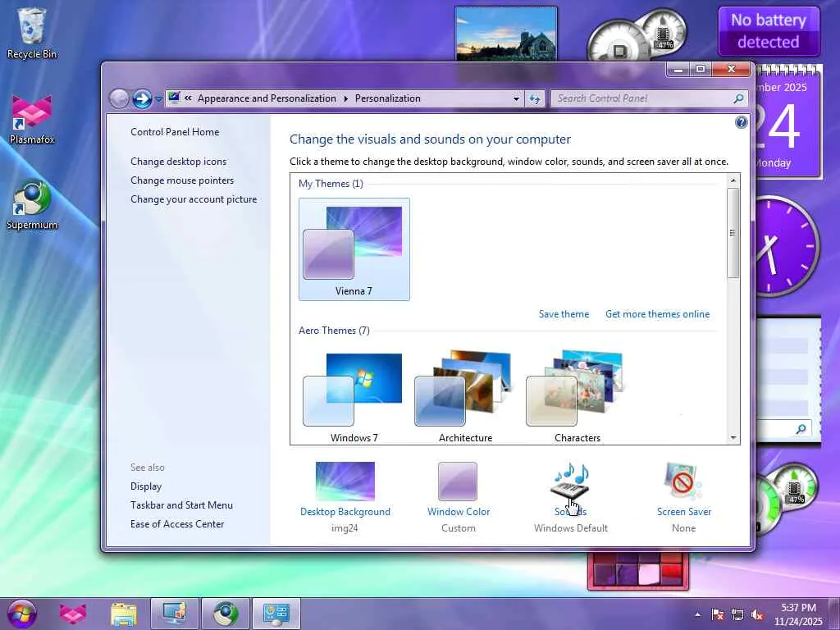Click the themes list scroll down arrow

click(x=733, y=438)
